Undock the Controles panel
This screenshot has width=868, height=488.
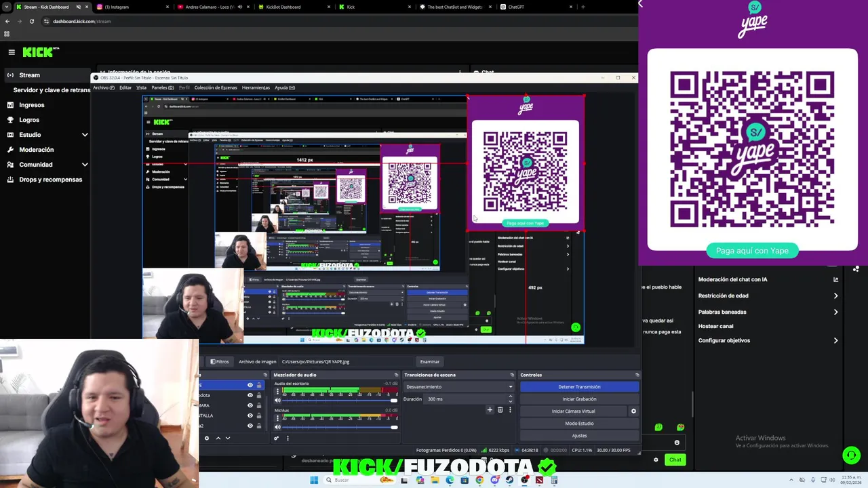637,375
